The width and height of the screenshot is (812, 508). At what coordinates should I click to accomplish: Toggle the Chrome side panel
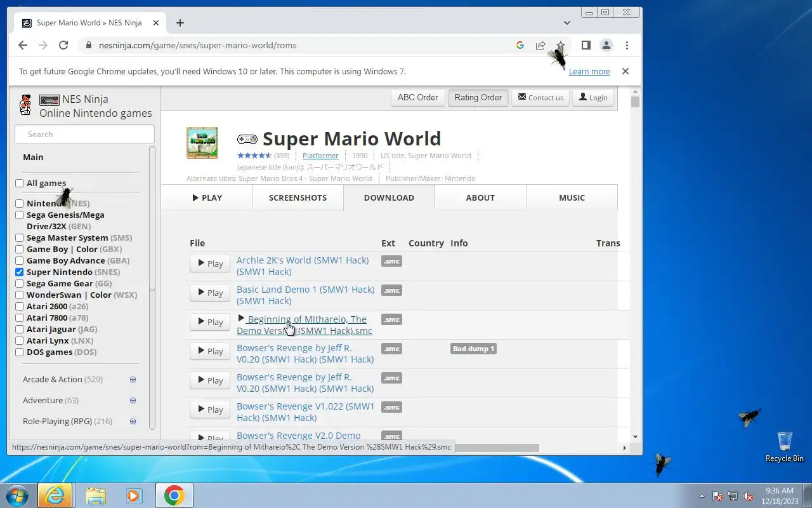586,45
